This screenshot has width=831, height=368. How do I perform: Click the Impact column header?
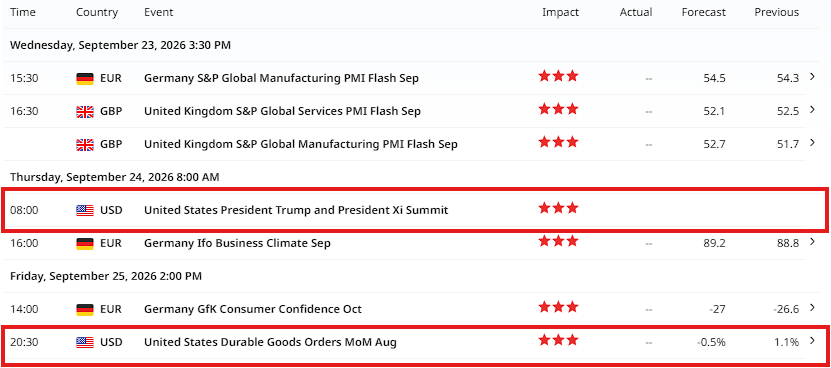click(x=560, y=12)
